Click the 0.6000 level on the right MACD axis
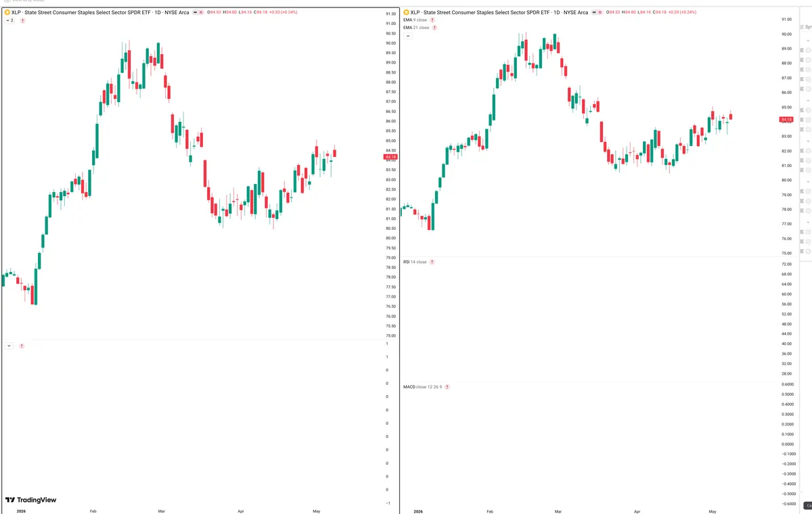The image size is (812, 514). [788, 384]
